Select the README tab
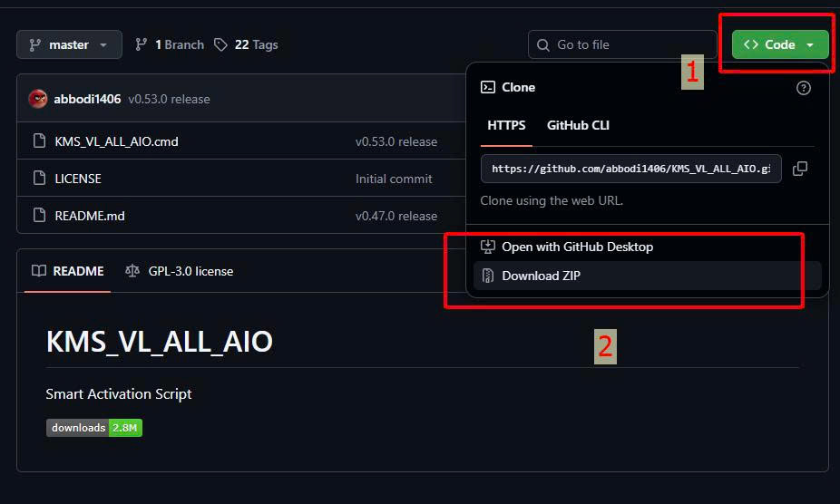This screenshot has width=840, height=504. (68, 271)
